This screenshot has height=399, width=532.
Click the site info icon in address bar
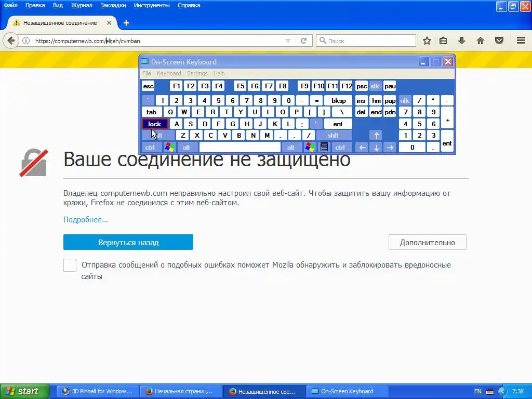(26, 41)
